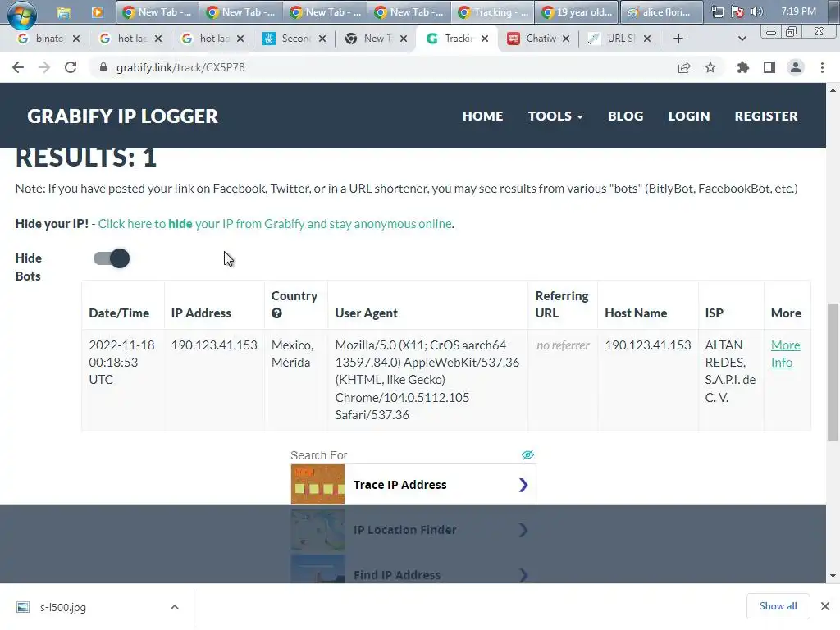Click the 'hide your IP from Grabify' link

[x=276, y=224]
